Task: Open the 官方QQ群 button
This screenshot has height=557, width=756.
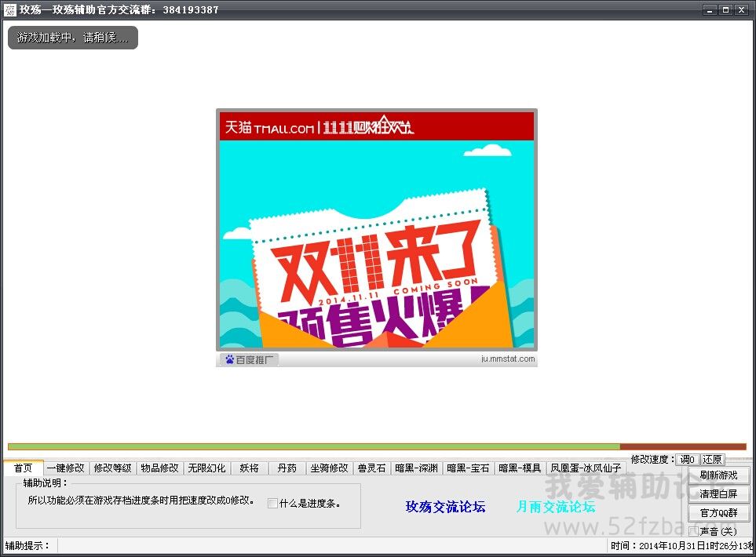Action: 718,512
